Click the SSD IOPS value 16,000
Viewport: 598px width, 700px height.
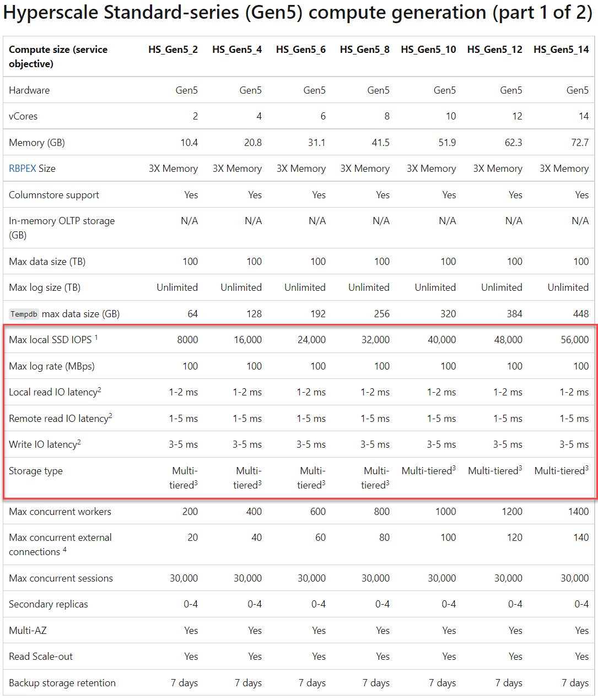click(248, 340)
